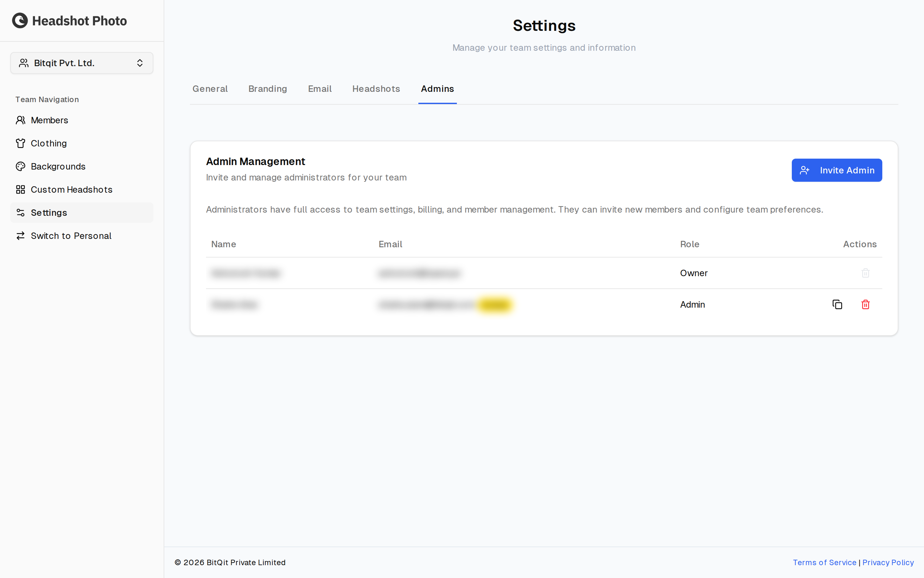
Task: Switch to the Branding tab
Action: [268, 89]
